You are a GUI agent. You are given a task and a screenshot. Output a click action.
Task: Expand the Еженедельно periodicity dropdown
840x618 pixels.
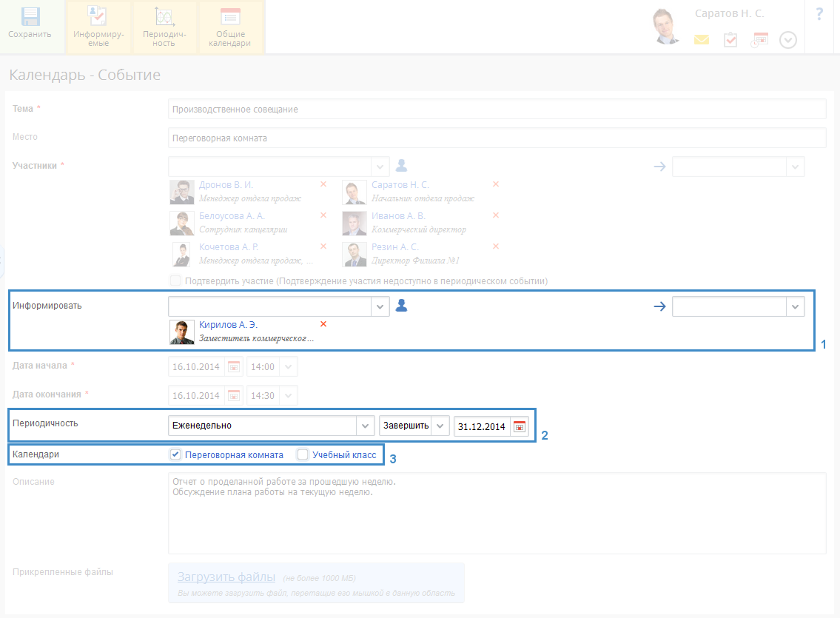pyautogui.click(x=365, y=426)
